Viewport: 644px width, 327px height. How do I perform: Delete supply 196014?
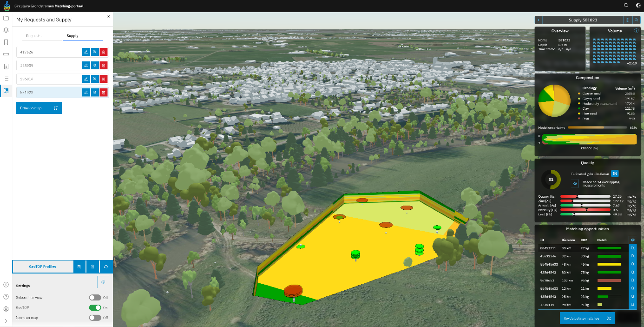[x=104, y=79]
